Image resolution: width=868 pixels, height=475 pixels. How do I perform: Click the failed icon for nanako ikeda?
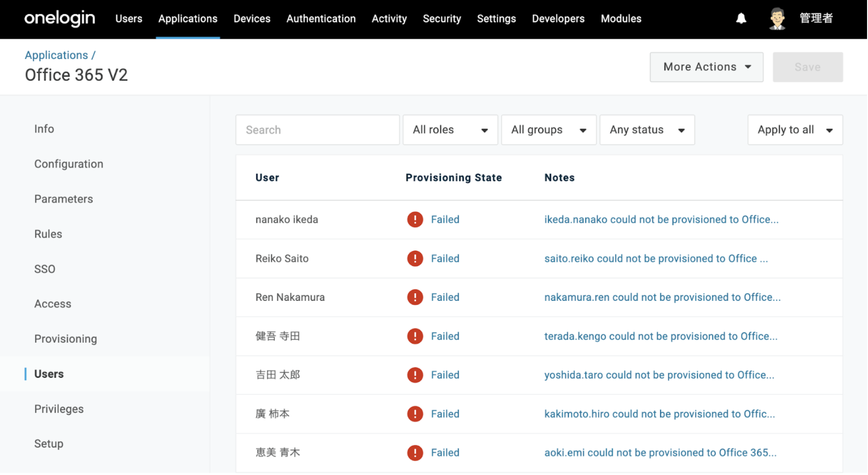415,220
